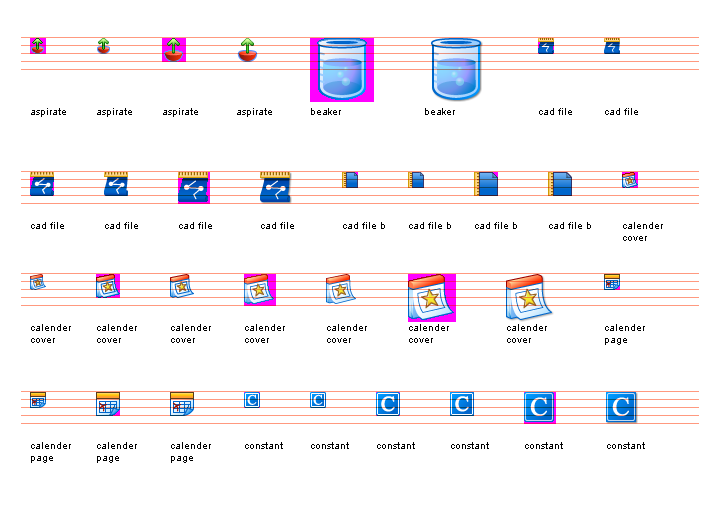Click the rightmost calender page icon in bottom row
The image size is (720, 515).
pos(182,404)
